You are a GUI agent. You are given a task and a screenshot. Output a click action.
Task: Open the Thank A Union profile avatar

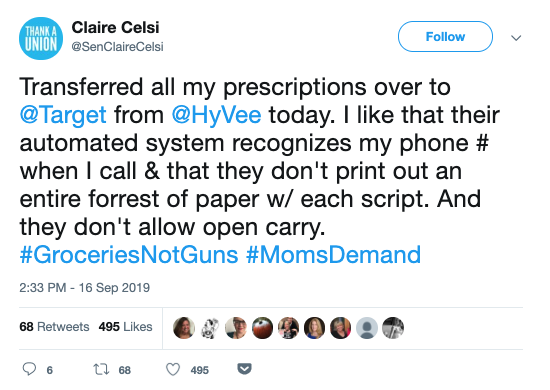(x=41, y=38)
